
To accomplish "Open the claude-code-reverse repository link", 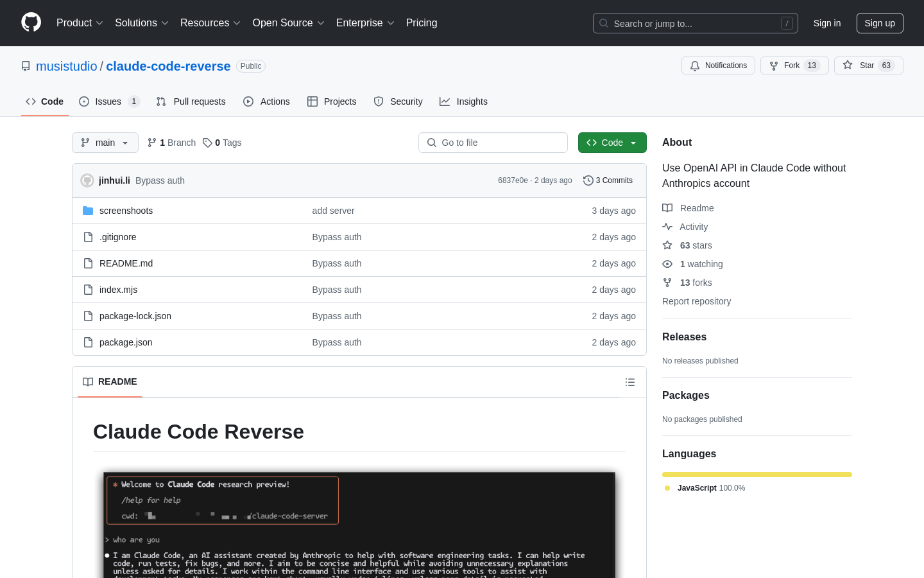I will click(168, 66).
